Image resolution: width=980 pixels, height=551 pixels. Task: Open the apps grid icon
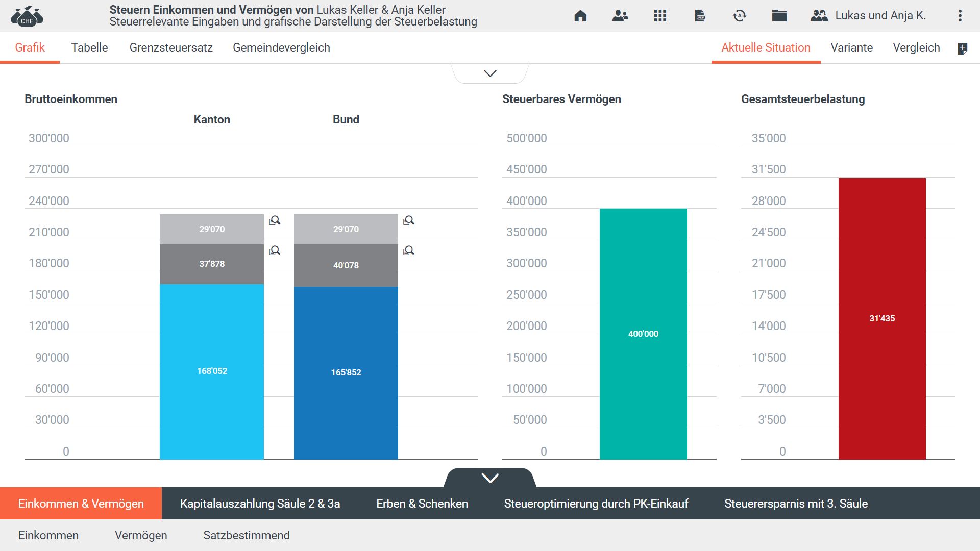pos(660,16)
